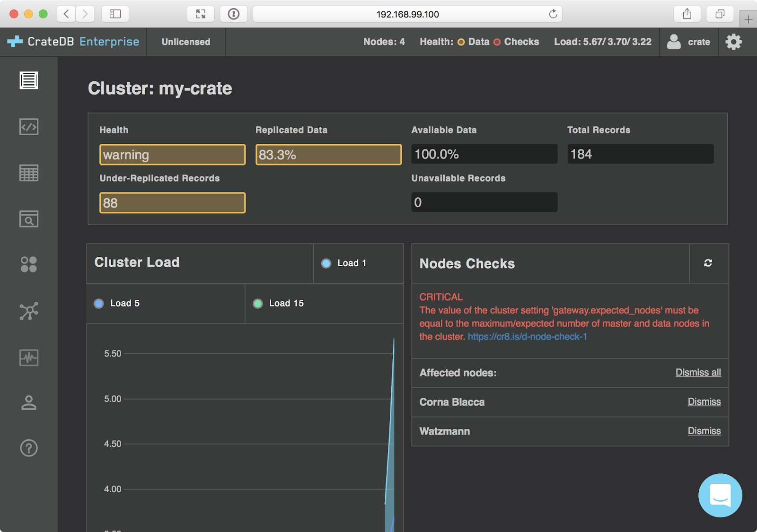Click the shards browser icon with magnifier
This screenshot has height=532, width=757.
(x=29, y=219)
